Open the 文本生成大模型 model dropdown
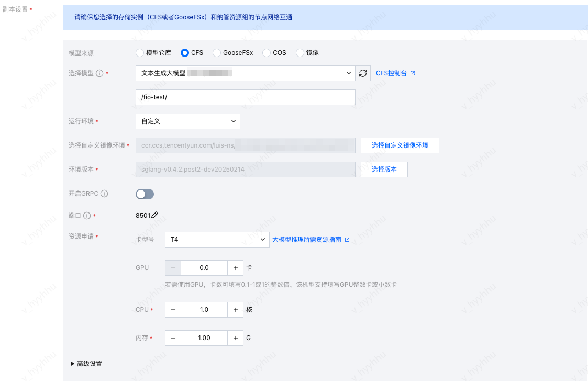Viewport: 588px width, 382px height. (245, 73)
